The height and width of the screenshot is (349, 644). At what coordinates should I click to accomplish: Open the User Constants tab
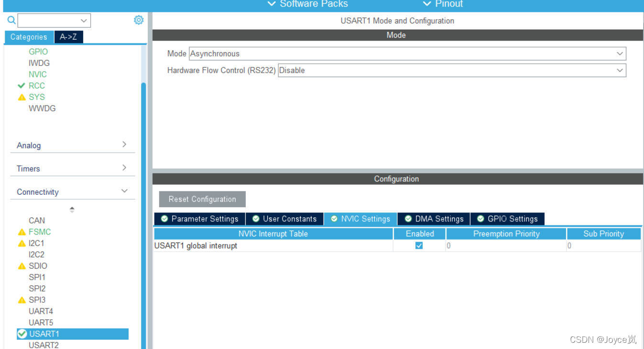(x=284, y=219)
